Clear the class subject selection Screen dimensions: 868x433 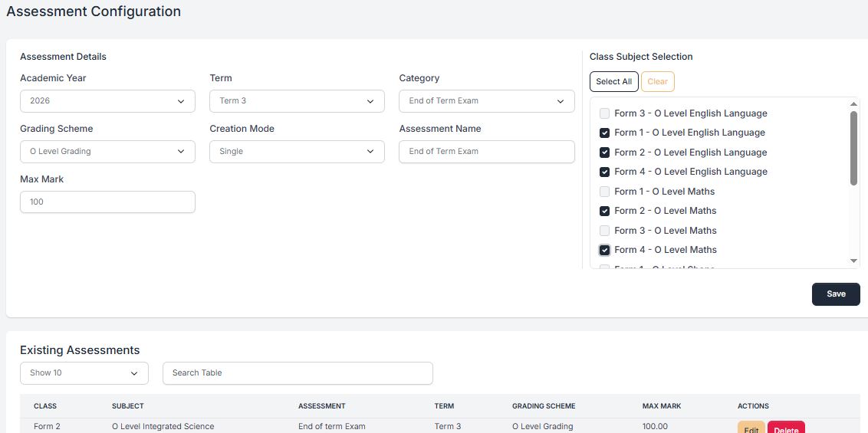pos(658,81)
